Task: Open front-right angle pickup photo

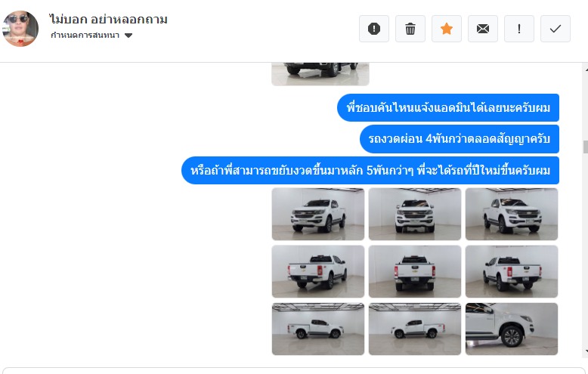Action: [512, 214]
